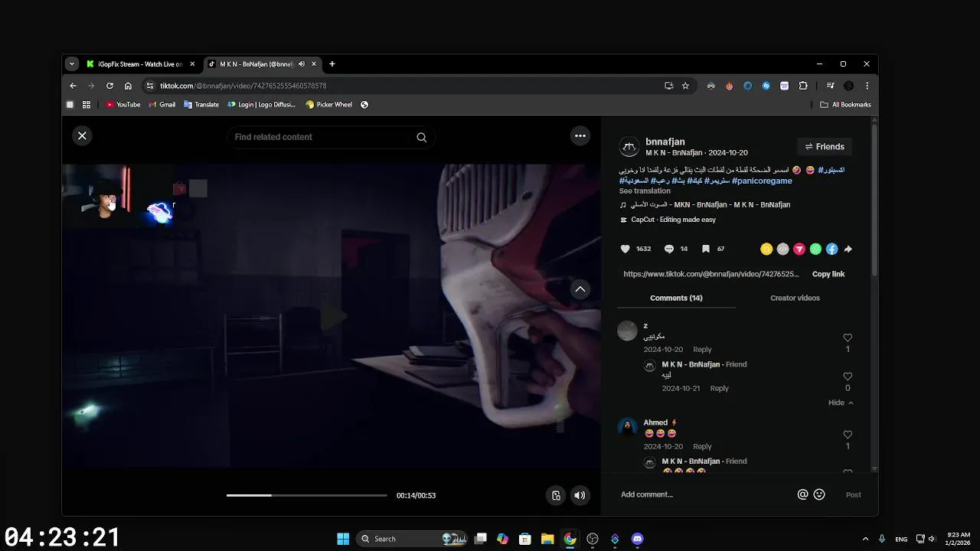This screenshot has width=980, height=551.
Task: Open a new browser tab
Action: (332, 64)
